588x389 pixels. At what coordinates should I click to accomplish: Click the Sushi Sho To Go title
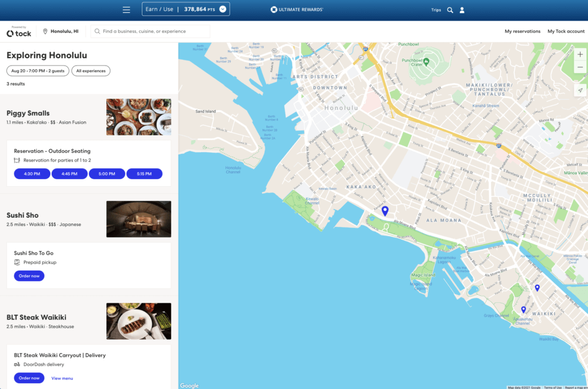(34, 253)
